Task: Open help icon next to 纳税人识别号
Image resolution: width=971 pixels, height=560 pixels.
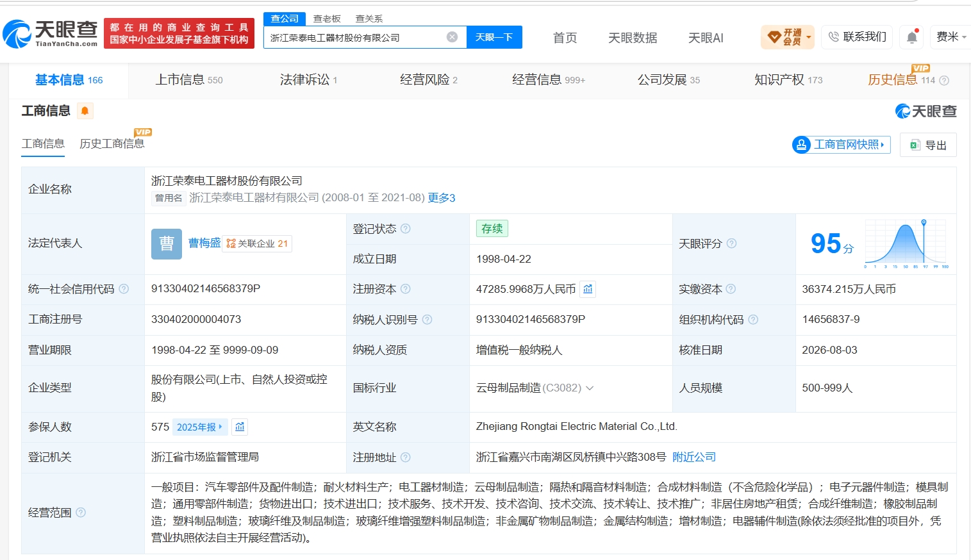Action: click(x=427, y=319)
